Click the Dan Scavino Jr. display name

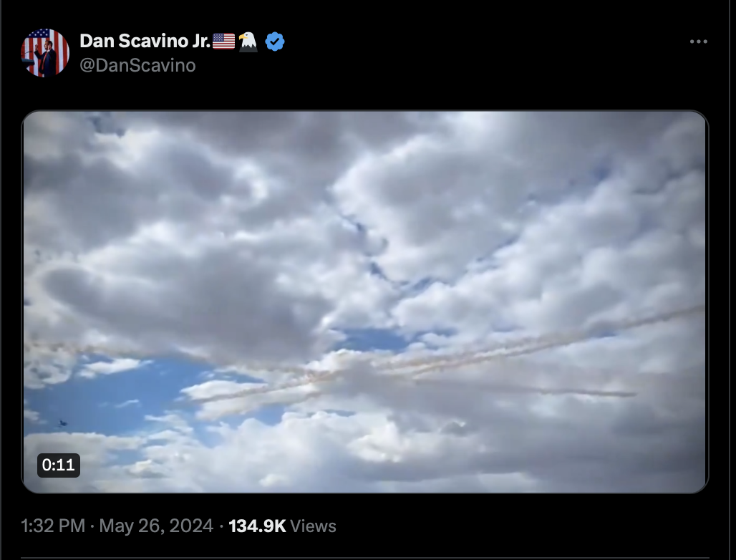tap(145, 42)
